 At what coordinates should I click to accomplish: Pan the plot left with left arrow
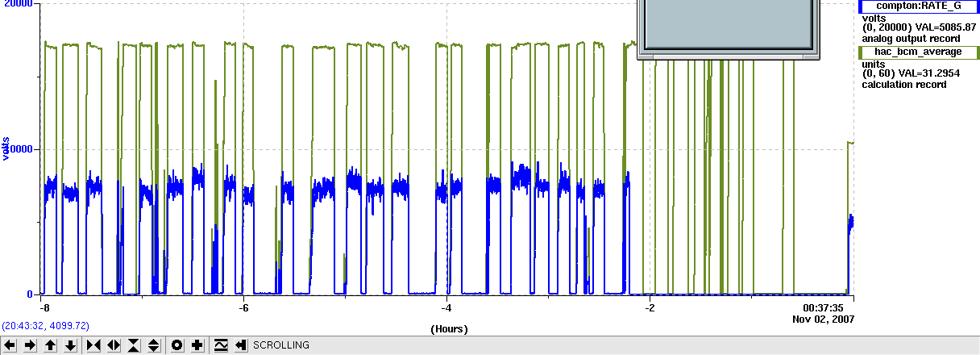[x=10, y=345]
